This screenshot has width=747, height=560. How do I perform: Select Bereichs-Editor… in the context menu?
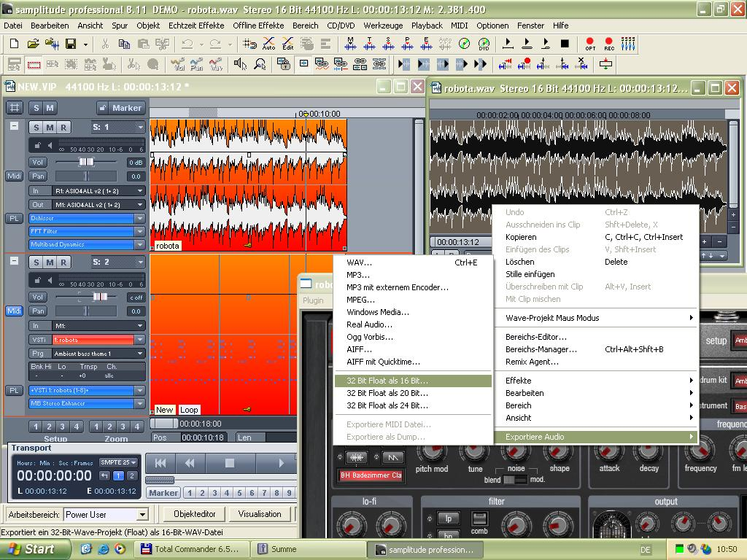click(x=596, y=337)
